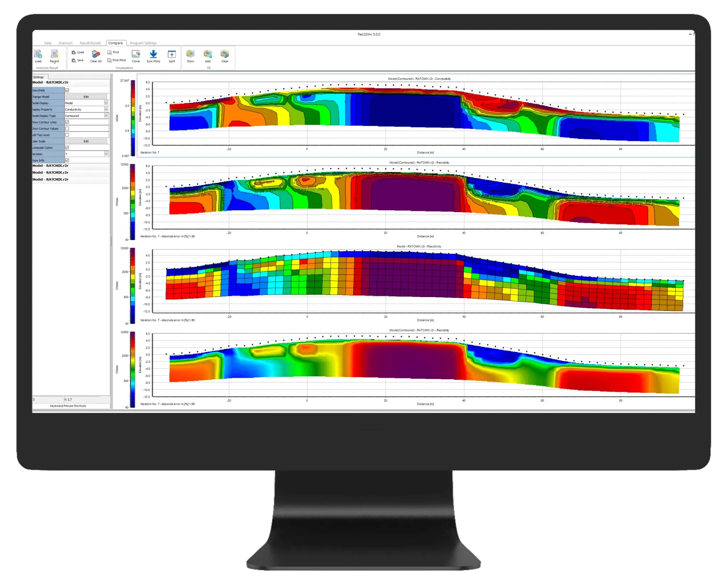Click the Clear All visualization icon
This screenshot has width=728, height=572.
(96, 54)
